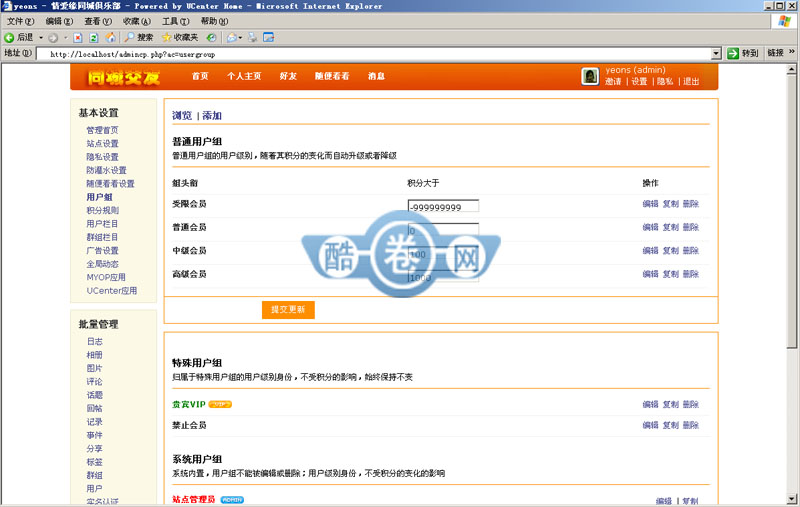800x507 pixels.
Task: Click the Forward navigation arrow icon
Action: coord(53,38)
